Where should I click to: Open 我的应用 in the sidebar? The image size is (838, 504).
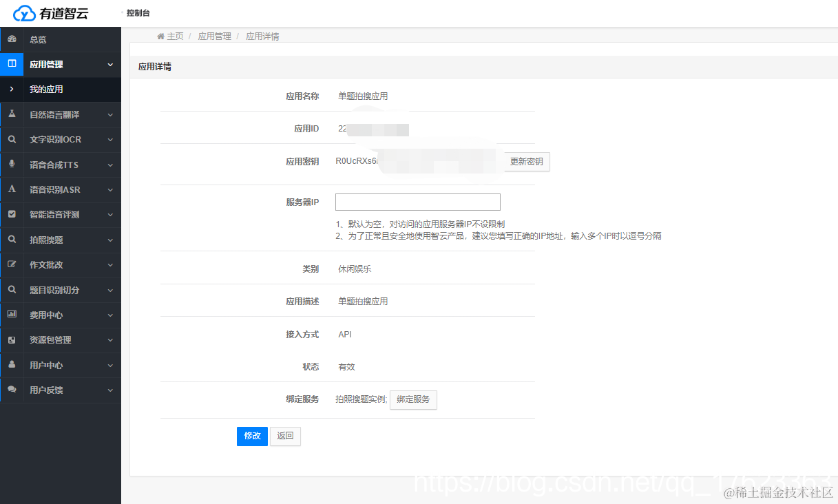coord(61,90)
